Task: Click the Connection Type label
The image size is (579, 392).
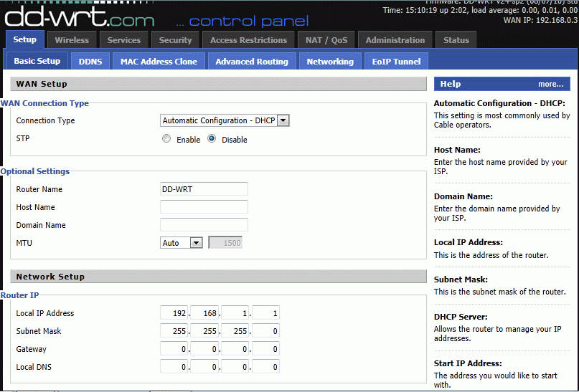Action: pyautogui.click(x=45, y=120)
